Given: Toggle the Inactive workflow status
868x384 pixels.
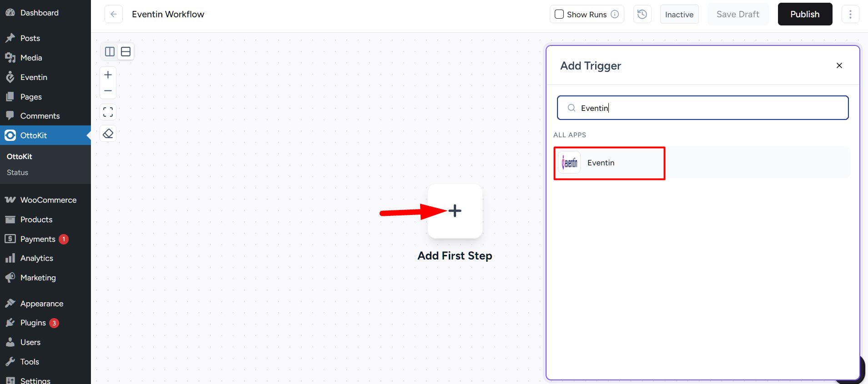Looking at the screenshot, I should tap(679, 14).
